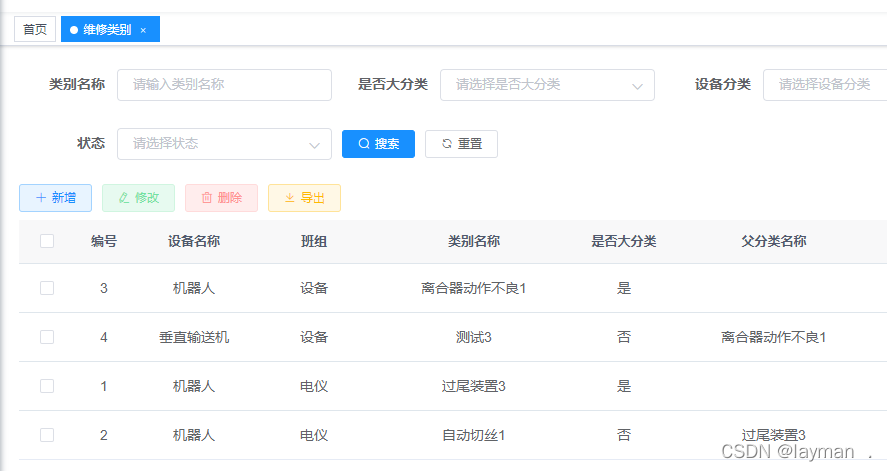Click the 类别名称 column header

(474, 241)
